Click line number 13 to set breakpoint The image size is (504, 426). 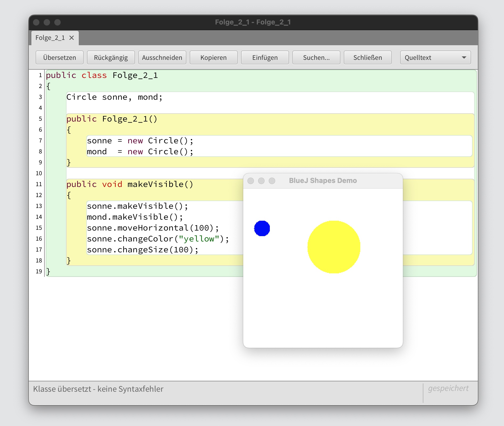pyautogui.click(x=39, y=206)
